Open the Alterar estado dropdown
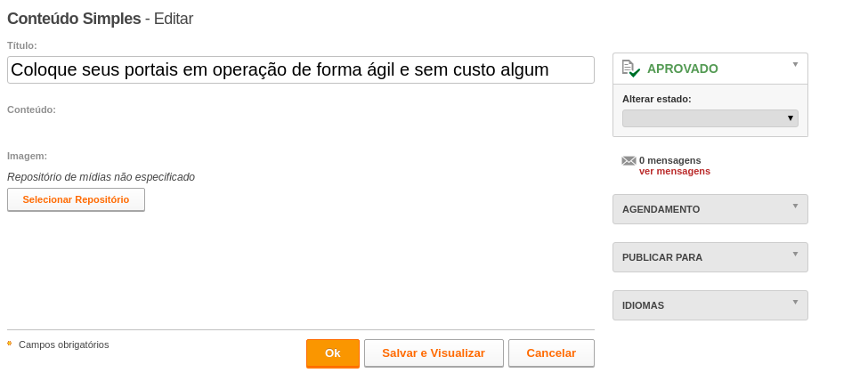Viewport: 868px width, 389px height. pyautogui.click(x=710, y=118)
